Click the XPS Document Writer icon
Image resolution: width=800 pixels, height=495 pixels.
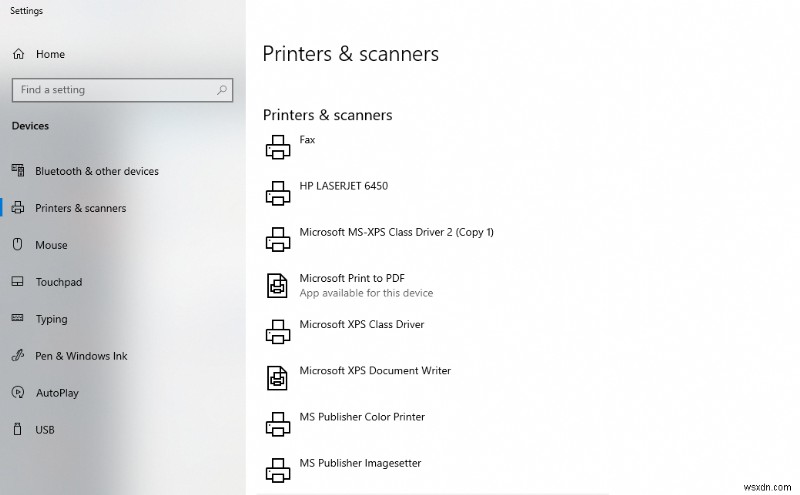(278, 378)
